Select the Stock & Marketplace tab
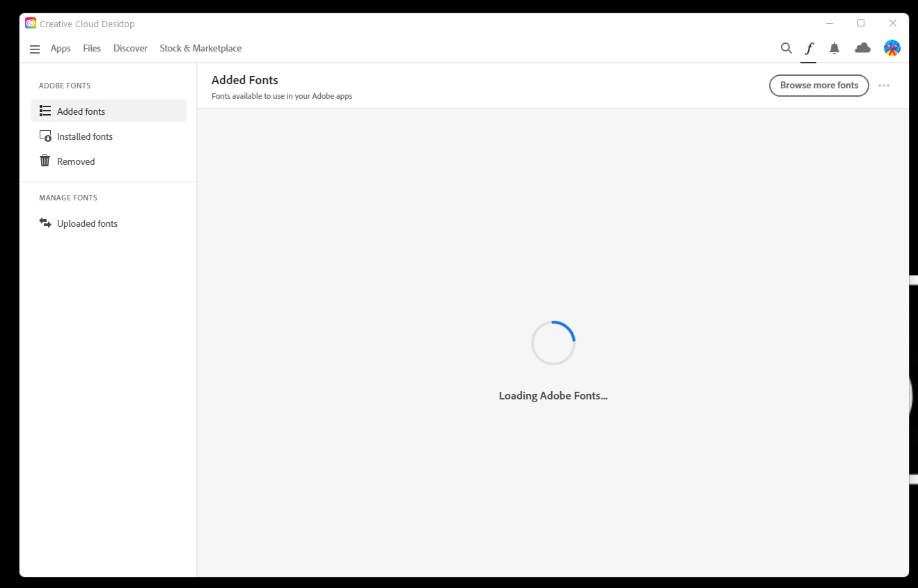The width and height of the screenshot is (918, 588). coord(200,48)
